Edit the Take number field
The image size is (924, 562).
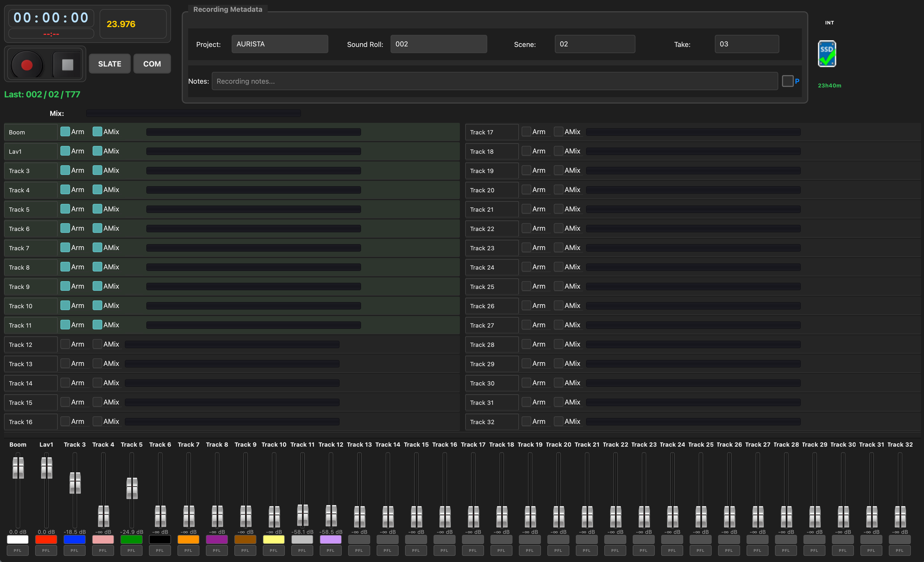coord(747,44)
